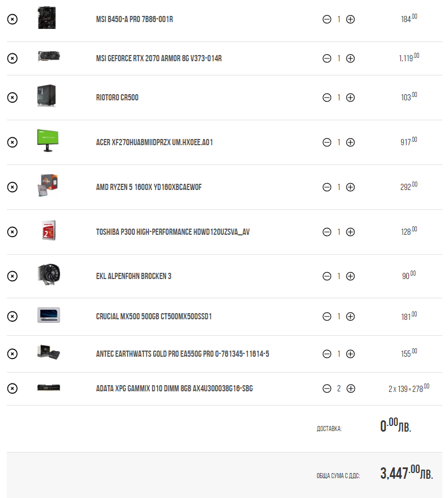Screen dimensions: 448x498
Task: Increase quantity of AMD Ryzen 5 1600X
Action: [350, 187]
